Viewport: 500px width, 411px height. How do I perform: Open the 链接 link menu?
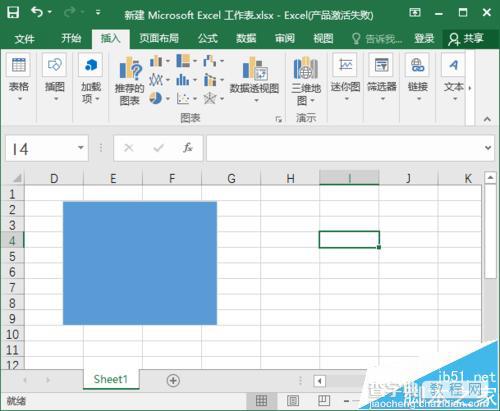click(418, 78)
